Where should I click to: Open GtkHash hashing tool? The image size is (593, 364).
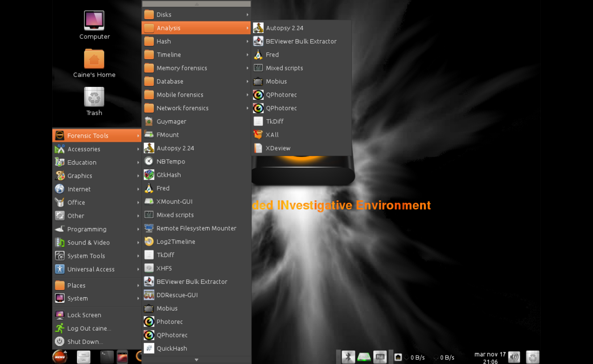196,175
